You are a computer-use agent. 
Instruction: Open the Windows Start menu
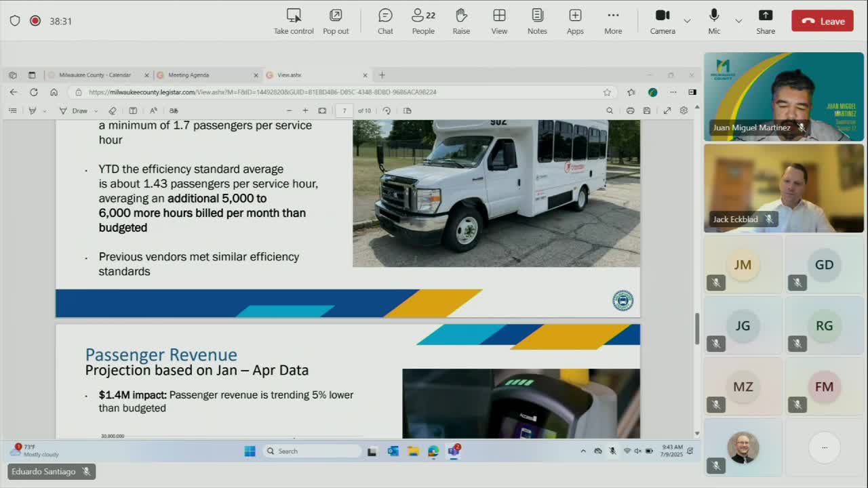[x=250, y=451]
